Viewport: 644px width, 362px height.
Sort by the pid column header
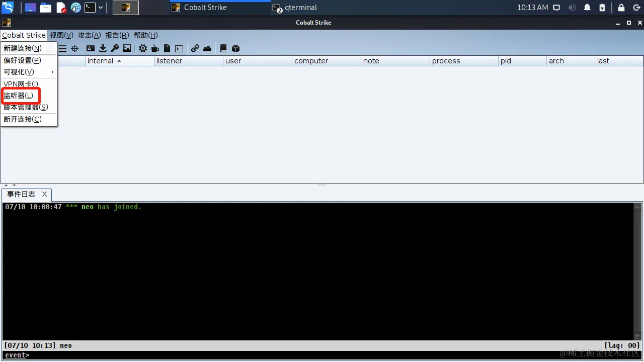point(523,61)
